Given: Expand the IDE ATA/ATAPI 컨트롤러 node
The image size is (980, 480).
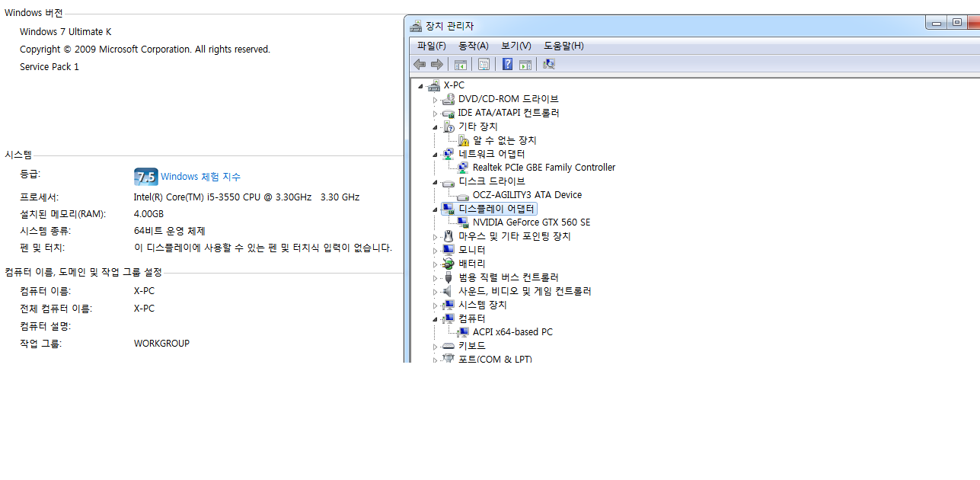Looking at the screenshot, I should coord(436,114).
